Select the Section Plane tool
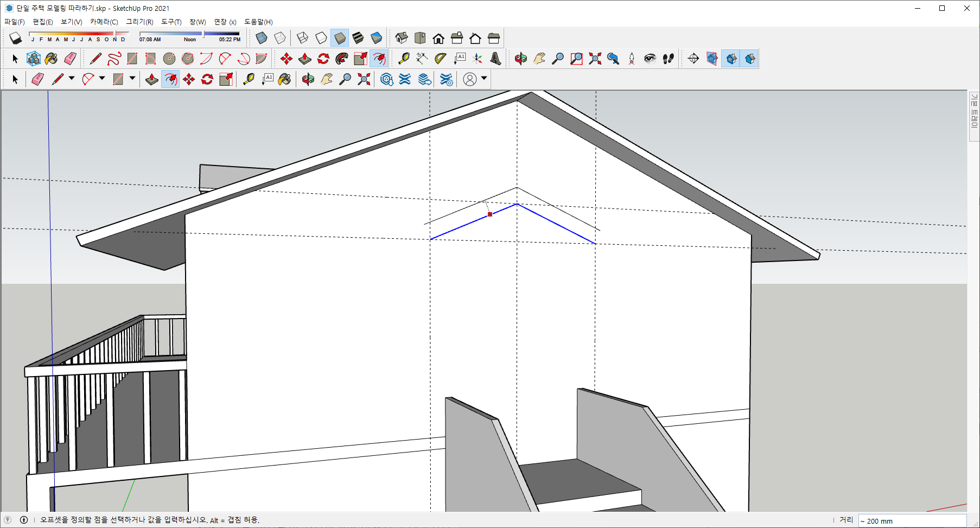This screenshot has width=980, height=528. pos(693,59)
